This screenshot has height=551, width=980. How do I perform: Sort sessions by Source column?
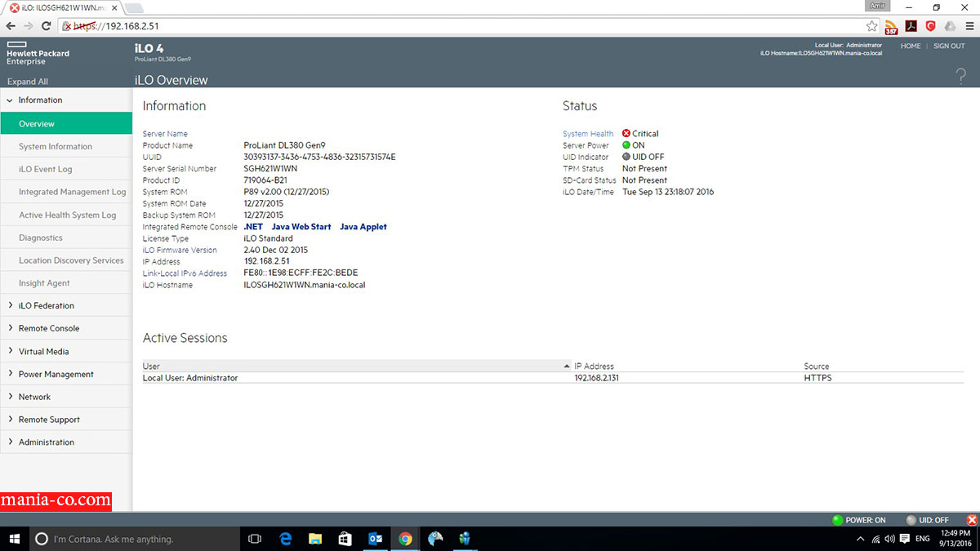coord(884,367)
